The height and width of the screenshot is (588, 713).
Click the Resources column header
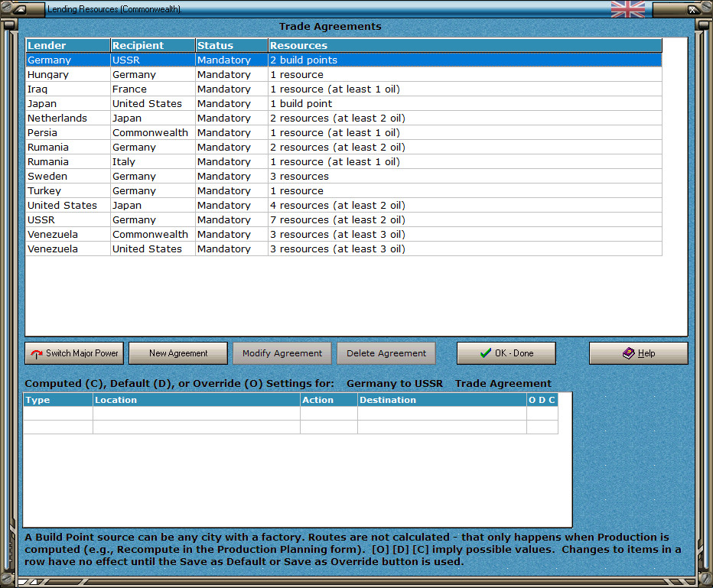(464, 45)
